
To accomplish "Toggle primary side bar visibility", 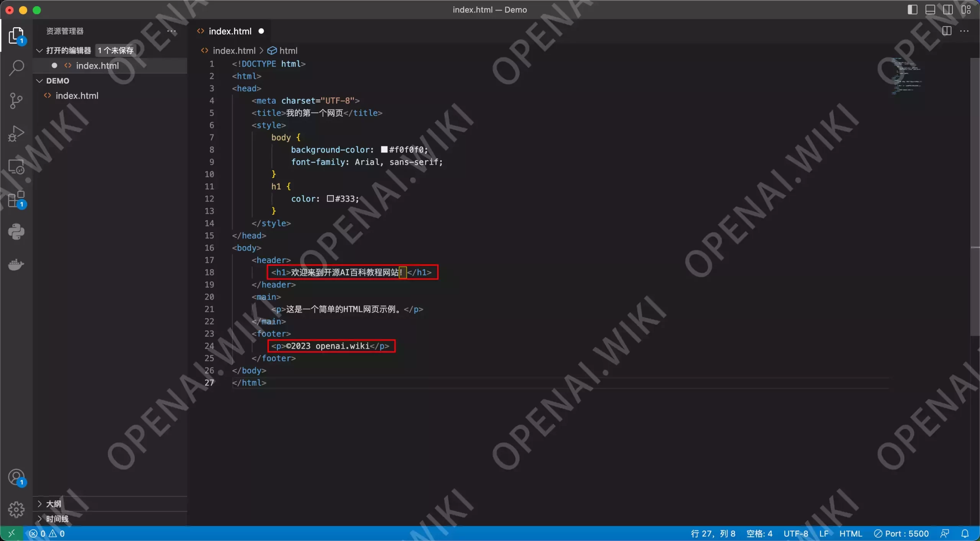I will (912, 10).
